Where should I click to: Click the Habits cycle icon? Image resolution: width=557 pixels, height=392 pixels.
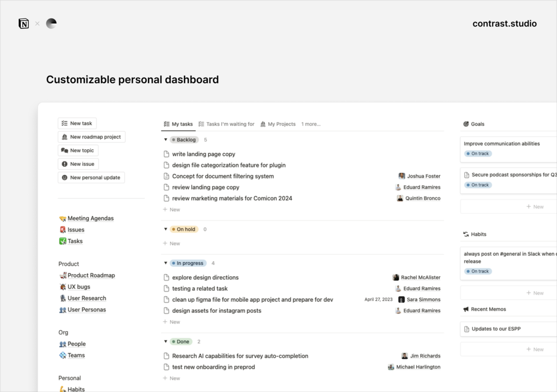[466, 235]
